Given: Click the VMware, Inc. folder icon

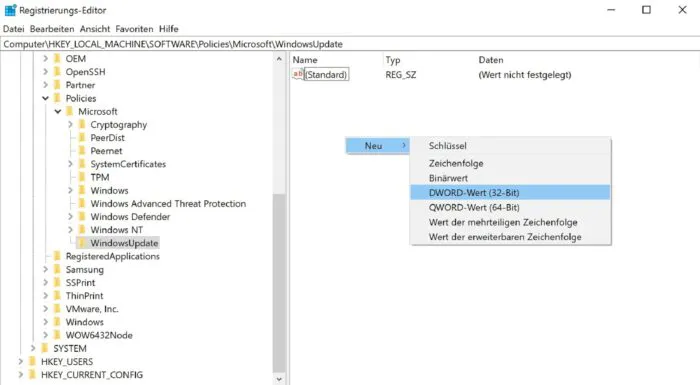Looking at the screenshot, I should coord(57,309).
